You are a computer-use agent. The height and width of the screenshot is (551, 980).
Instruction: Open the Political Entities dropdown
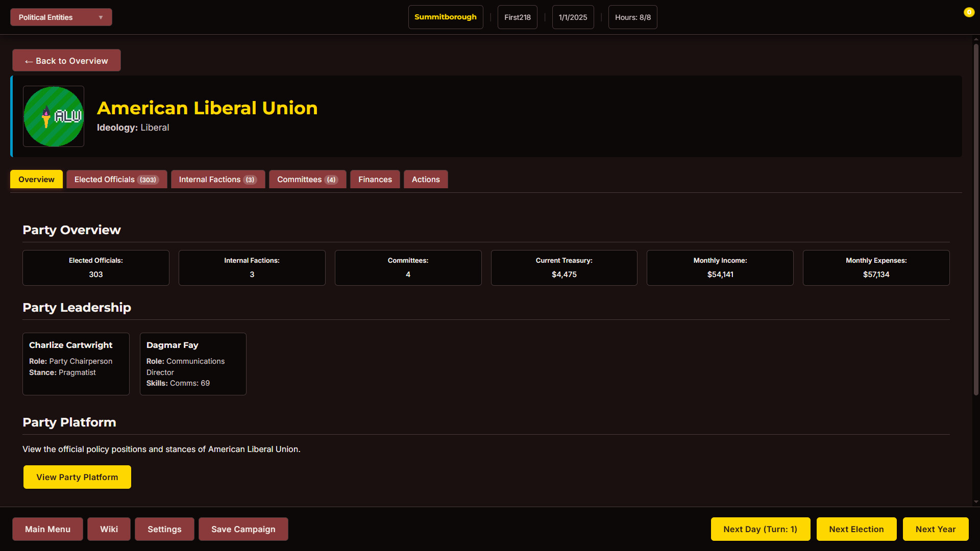tap(61, 17)
